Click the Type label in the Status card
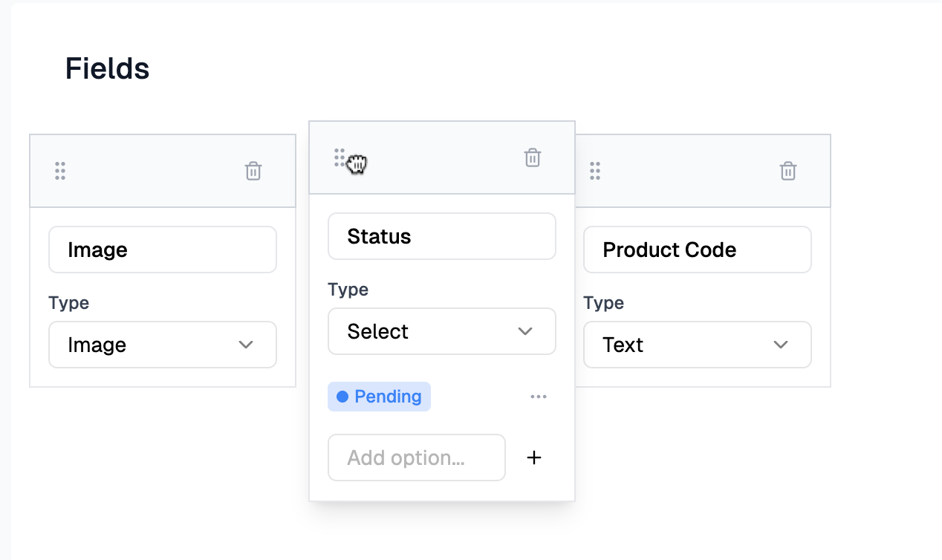Viewport: 942px width, 560px height. click(x=348, y=290)
